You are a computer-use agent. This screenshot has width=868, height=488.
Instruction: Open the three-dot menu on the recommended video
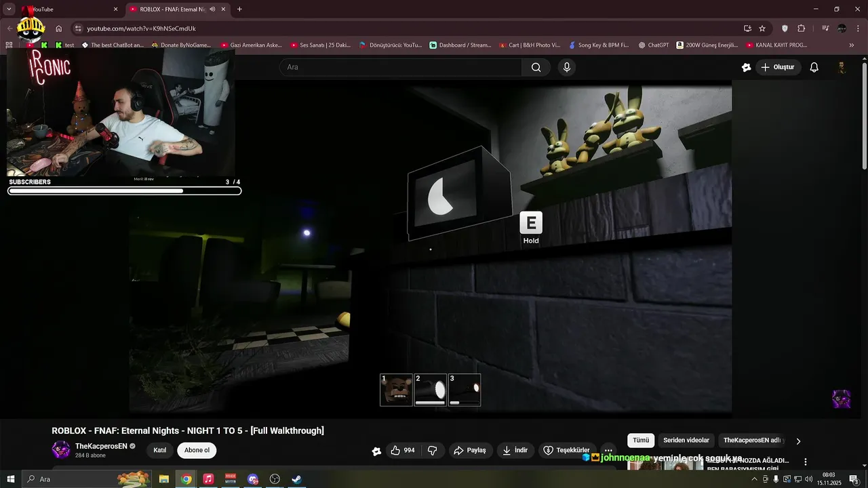806,462
